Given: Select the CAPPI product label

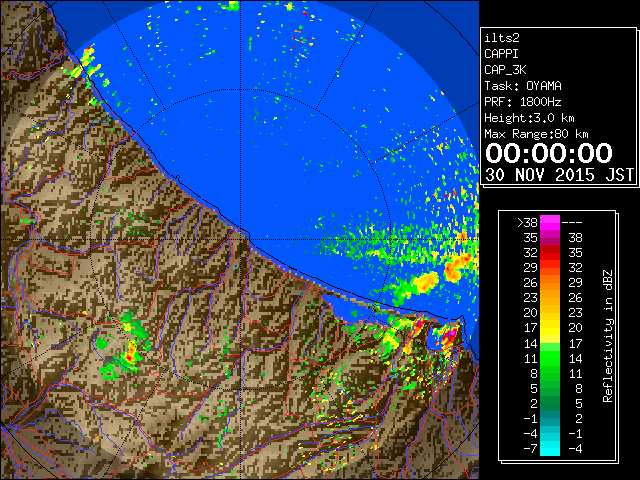Looking at the screenshot, I should pos(501,54).
